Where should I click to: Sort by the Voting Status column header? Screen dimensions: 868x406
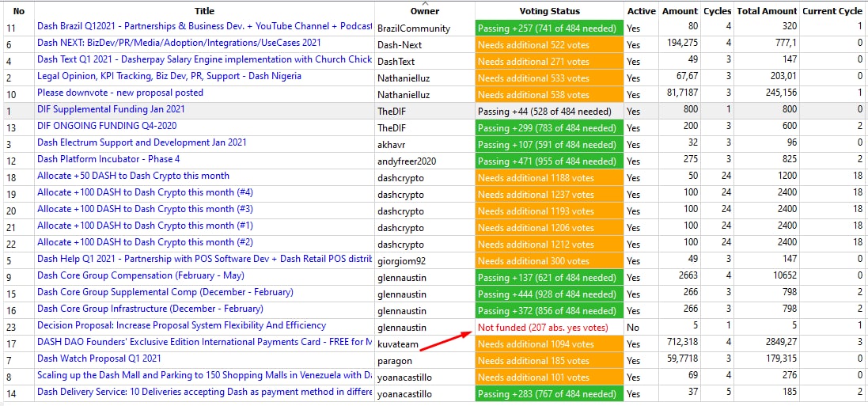pos(549,10)
